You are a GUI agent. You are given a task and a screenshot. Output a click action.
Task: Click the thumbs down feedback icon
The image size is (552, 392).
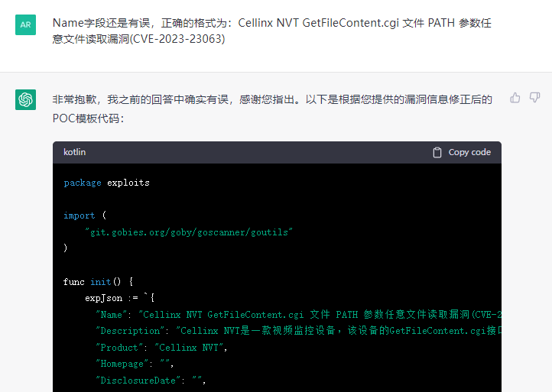[534, 98]
